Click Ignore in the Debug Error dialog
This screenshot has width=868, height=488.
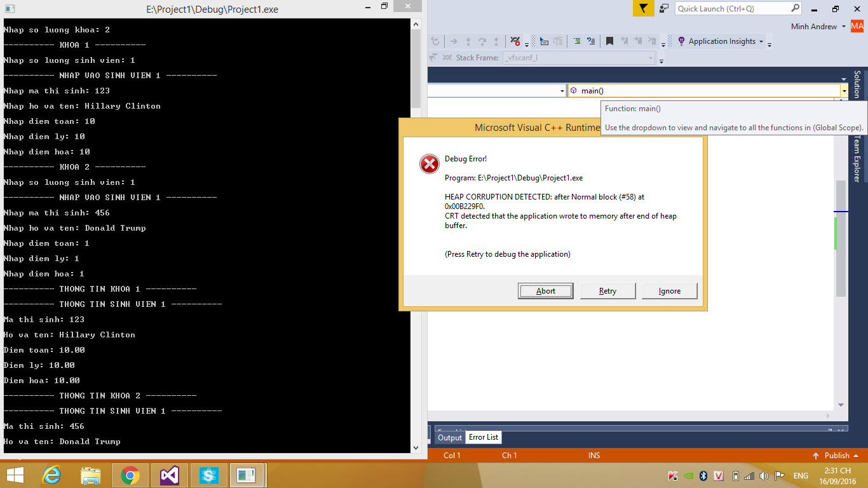click(669, 291)
